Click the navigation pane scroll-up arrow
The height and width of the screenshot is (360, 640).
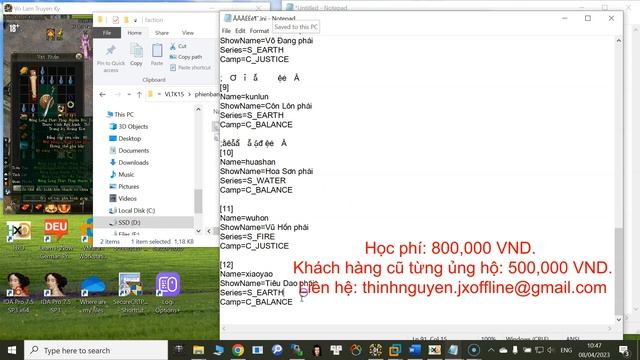[x=198, y=109]
